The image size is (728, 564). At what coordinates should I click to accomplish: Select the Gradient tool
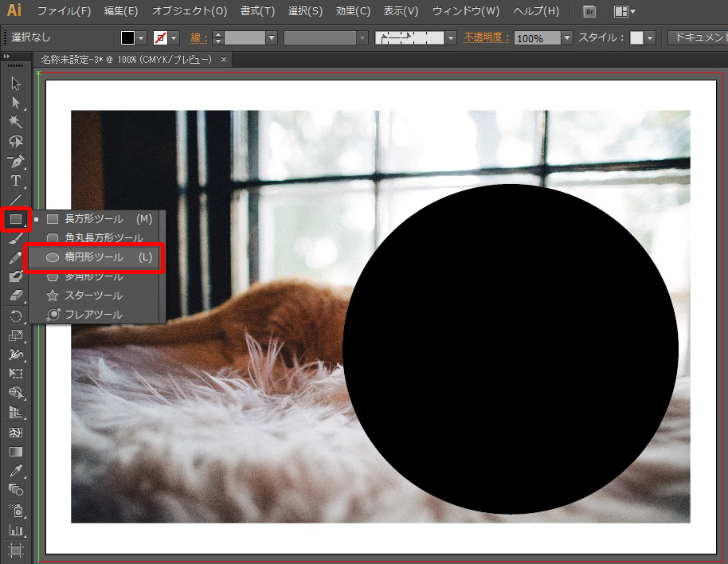coord(15,452)
